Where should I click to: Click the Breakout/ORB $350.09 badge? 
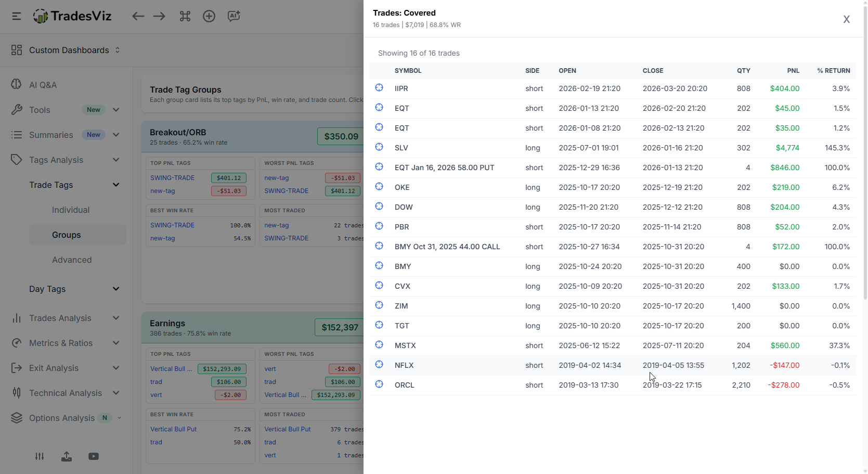click(x=341, y=136)
